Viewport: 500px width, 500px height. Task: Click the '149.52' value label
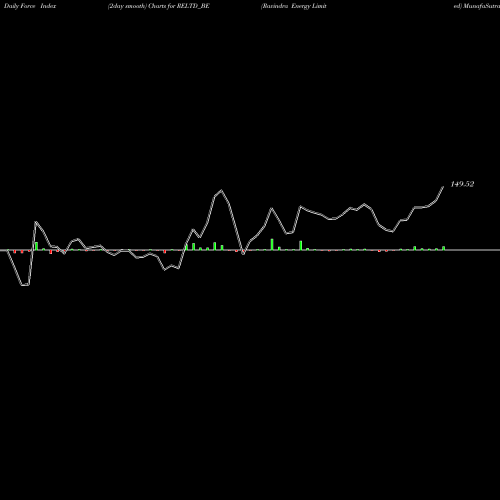click(x=462, y=184)
